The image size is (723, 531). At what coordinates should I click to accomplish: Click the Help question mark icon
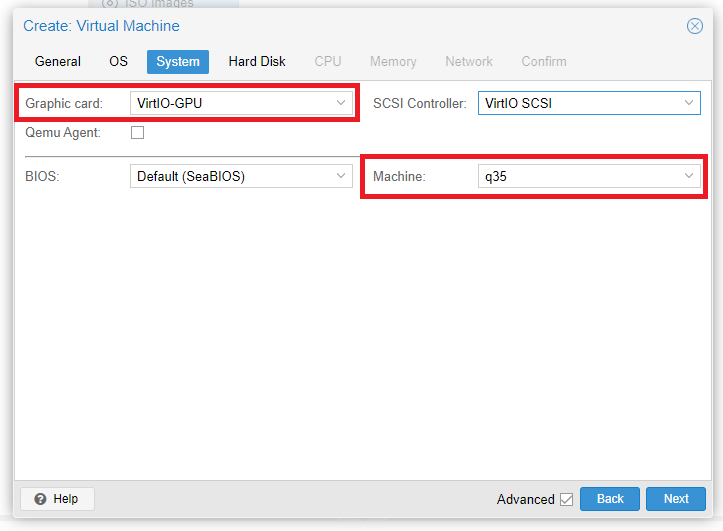(41, 499)
